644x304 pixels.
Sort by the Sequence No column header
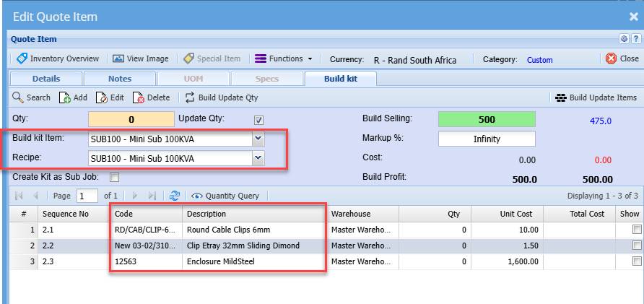(74, 214)
